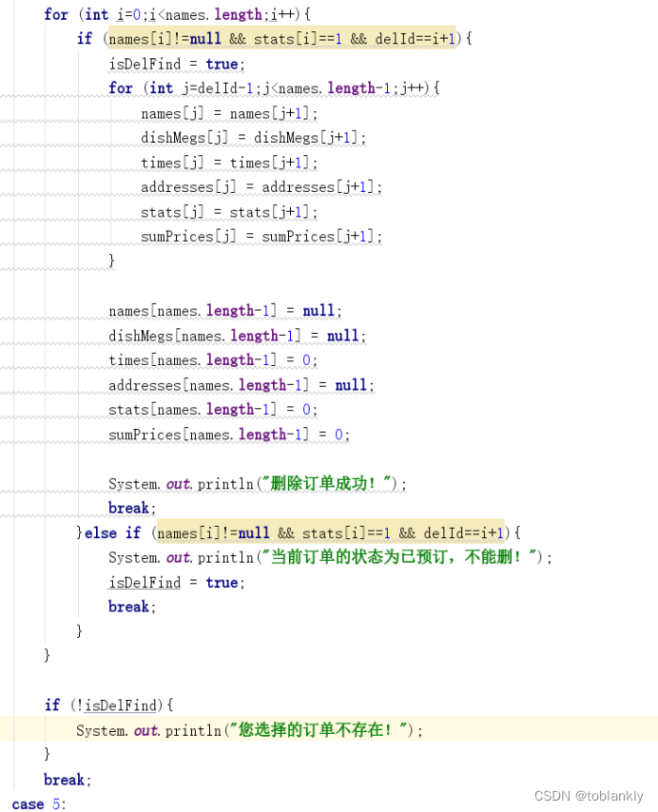The image size is (658, 812).
Task: Click the inner for loop with j=delId-1
Action: 274,88
